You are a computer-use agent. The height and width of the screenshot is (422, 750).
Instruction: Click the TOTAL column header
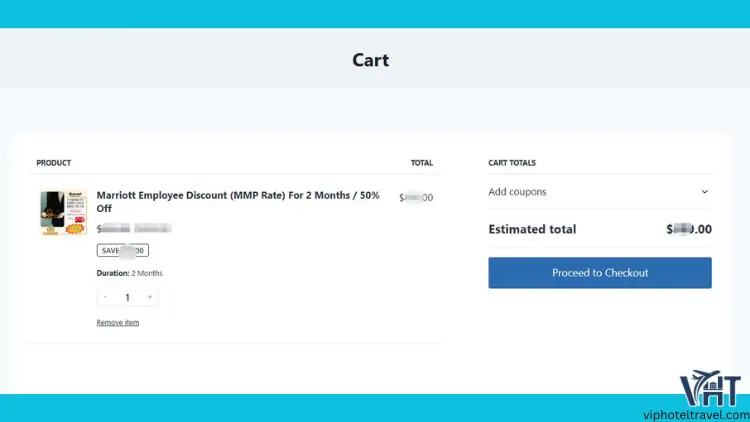(x=421, y=163)
